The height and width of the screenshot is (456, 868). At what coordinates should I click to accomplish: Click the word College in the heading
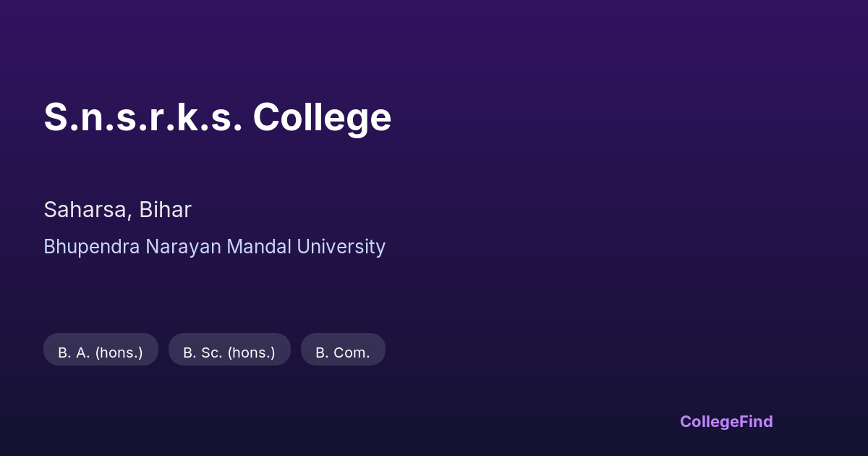point(322,117)
